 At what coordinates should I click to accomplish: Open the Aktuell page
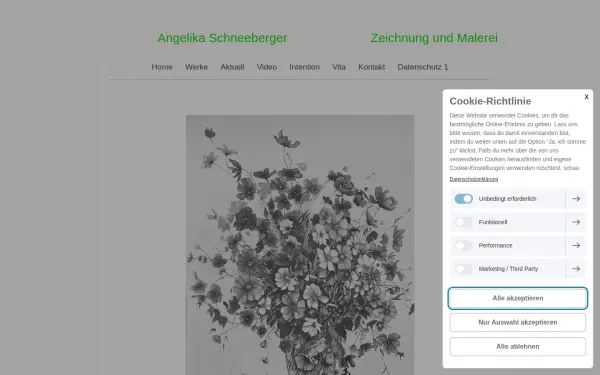point(232,67)
